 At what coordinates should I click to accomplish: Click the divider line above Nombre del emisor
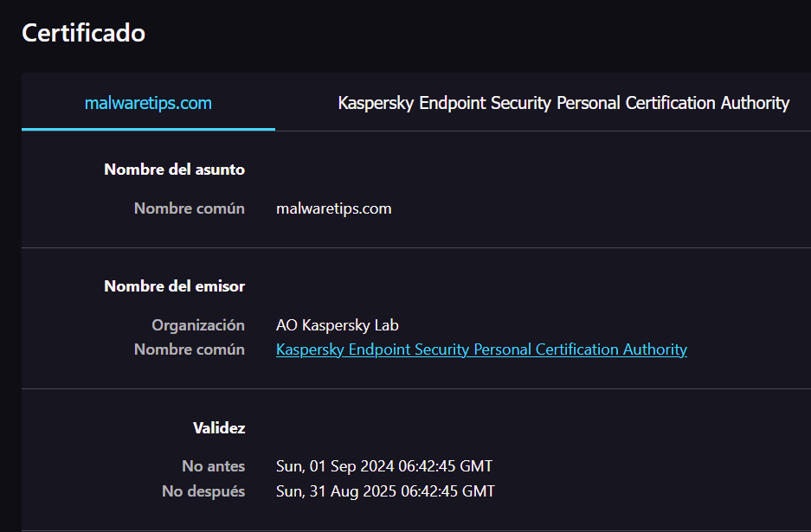click(x=415, y=248)
